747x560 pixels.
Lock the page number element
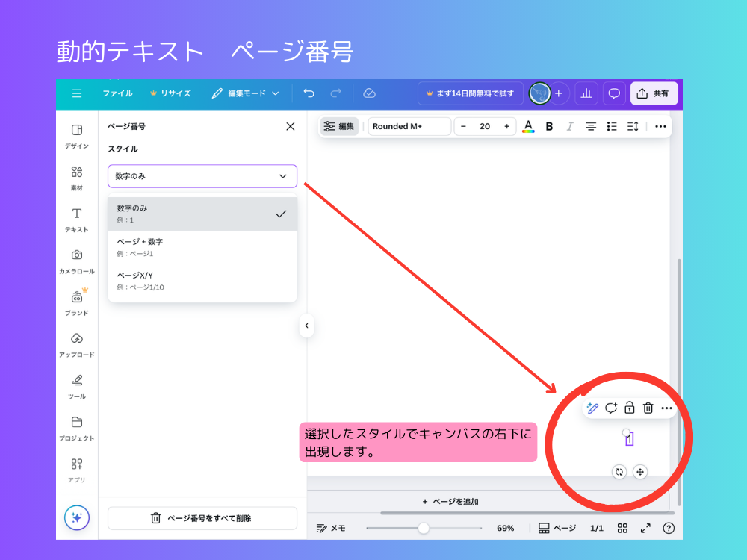tap(630, 408)
